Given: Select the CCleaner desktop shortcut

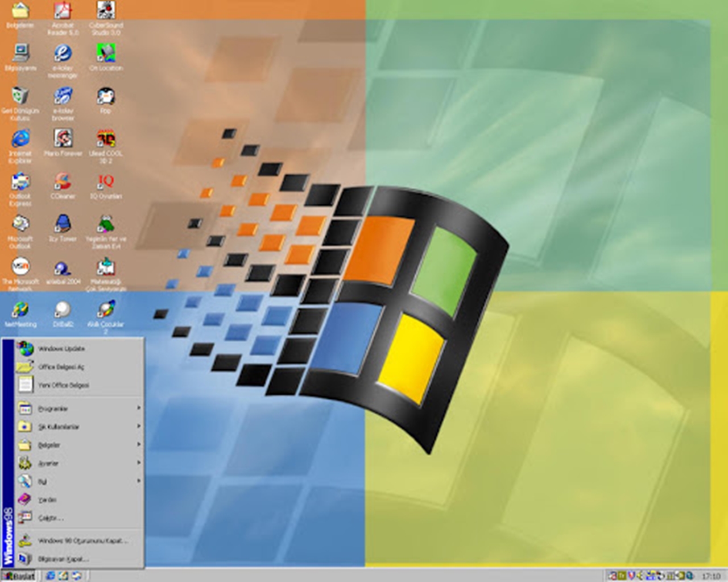Looking at the screenshot, I should click(x=63, y=181).
